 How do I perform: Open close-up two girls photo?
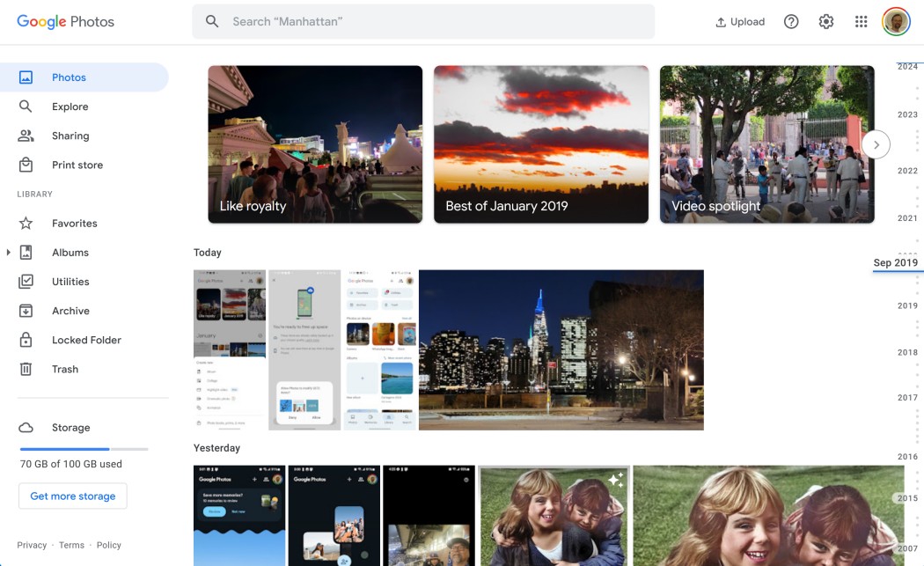[768, 516]
